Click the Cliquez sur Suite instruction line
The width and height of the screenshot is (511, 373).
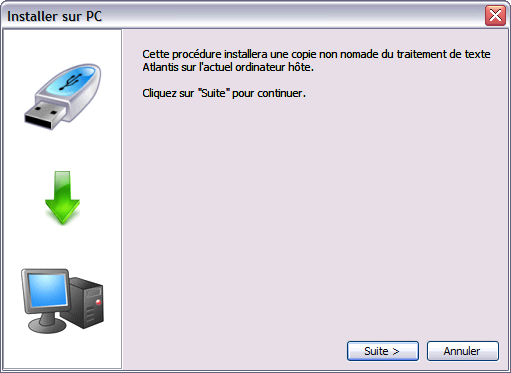coord(224,93)
